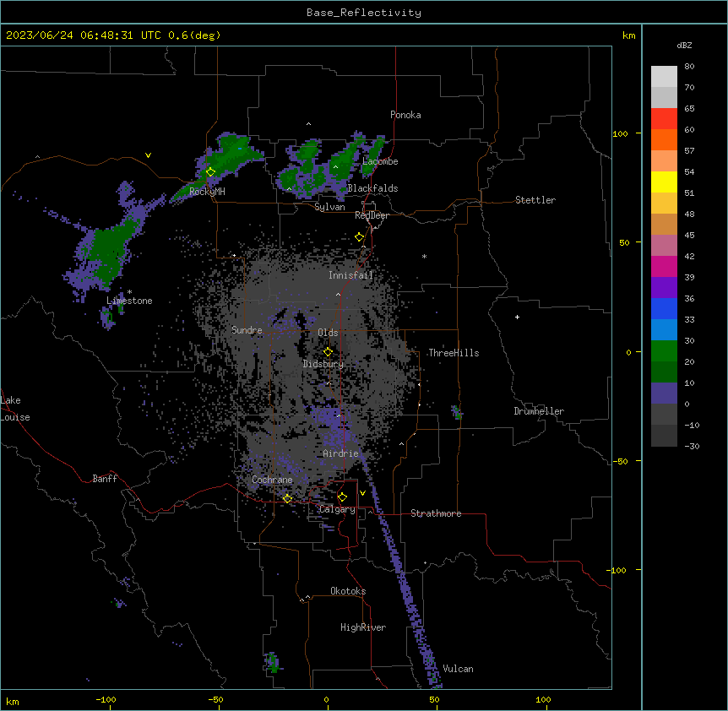Click the blue 33-36 dBZ legend swatch
The height and width of the screenshot is (711, 728).
(664, 308)
